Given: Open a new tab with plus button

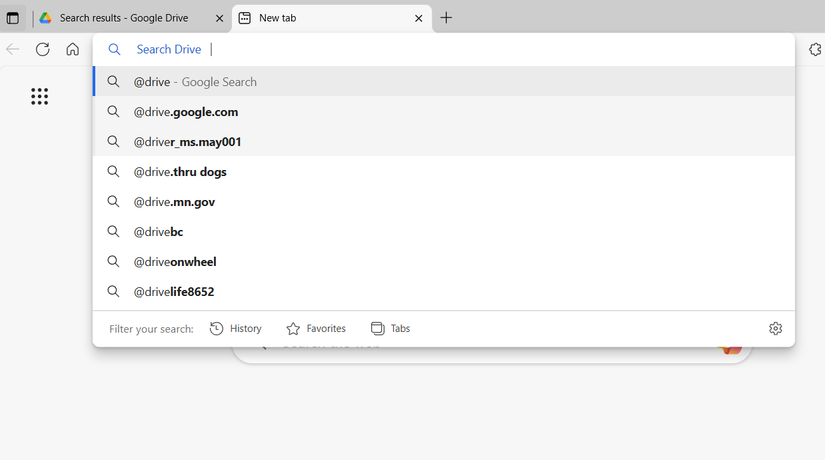Looking at the screenshot, I should [446, 18].
